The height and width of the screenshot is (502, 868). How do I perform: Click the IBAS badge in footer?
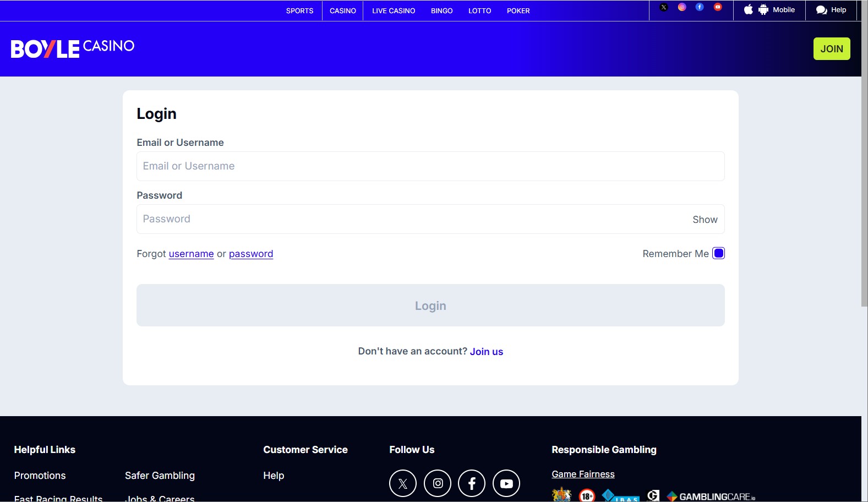click(620, 495)
